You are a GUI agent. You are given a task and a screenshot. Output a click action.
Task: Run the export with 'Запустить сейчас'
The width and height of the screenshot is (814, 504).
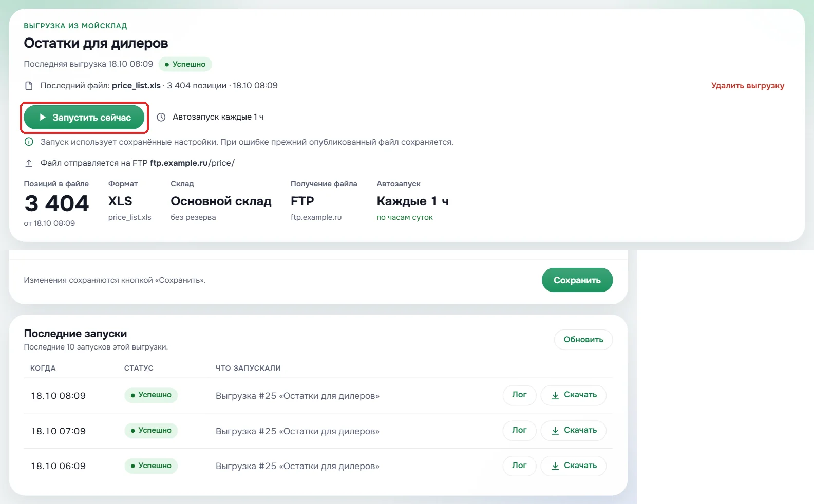(x=84, y=118)
